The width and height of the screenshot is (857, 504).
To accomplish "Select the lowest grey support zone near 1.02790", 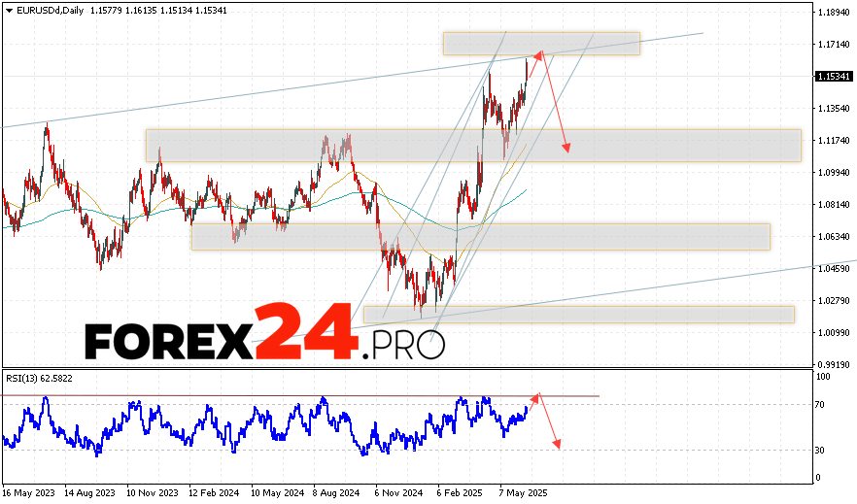I will pyautogui.click(x=578, y=314).
